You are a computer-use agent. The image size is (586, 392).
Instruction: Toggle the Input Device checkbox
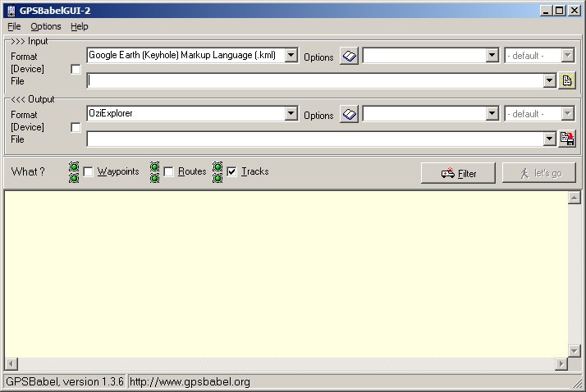pos(76,70)
